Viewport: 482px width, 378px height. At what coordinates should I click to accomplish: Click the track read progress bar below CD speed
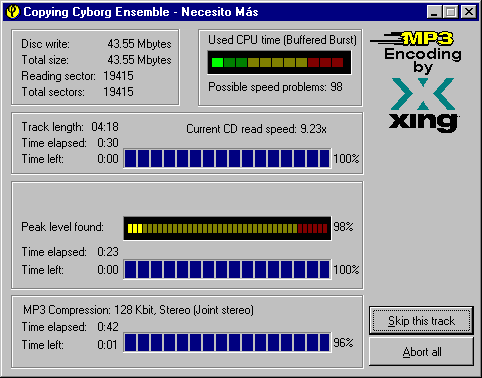[x=227, y=158]
